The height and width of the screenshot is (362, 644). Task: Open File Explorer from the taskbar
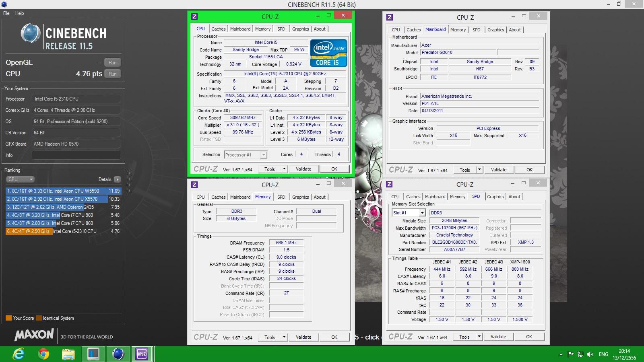(x=68, y=354)
